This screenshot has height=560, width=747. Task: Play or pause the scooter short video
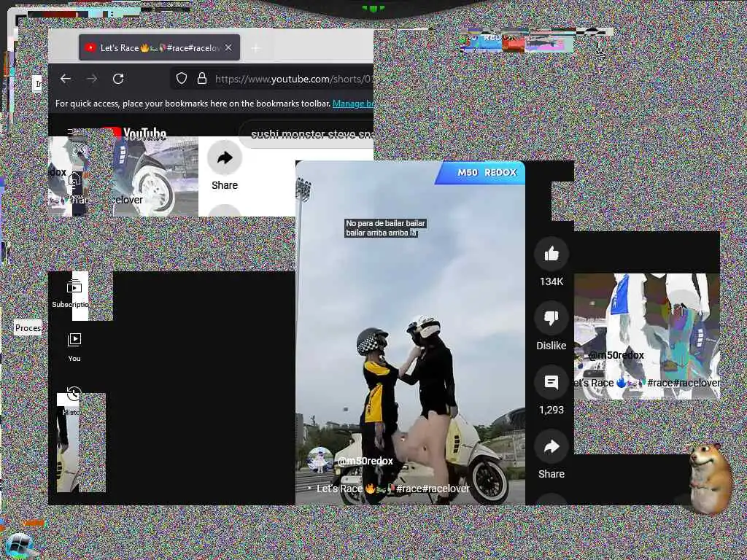click(x=410, y=332)
